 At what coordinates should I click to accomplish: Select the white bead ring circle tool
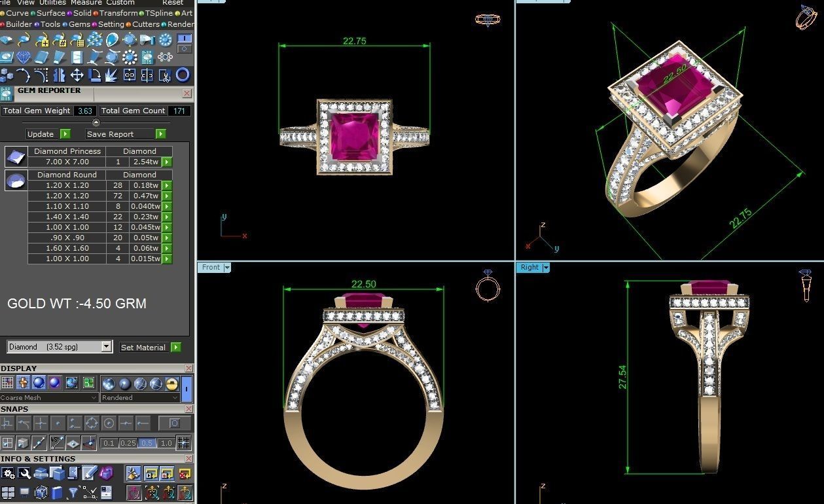click(130, 57)
